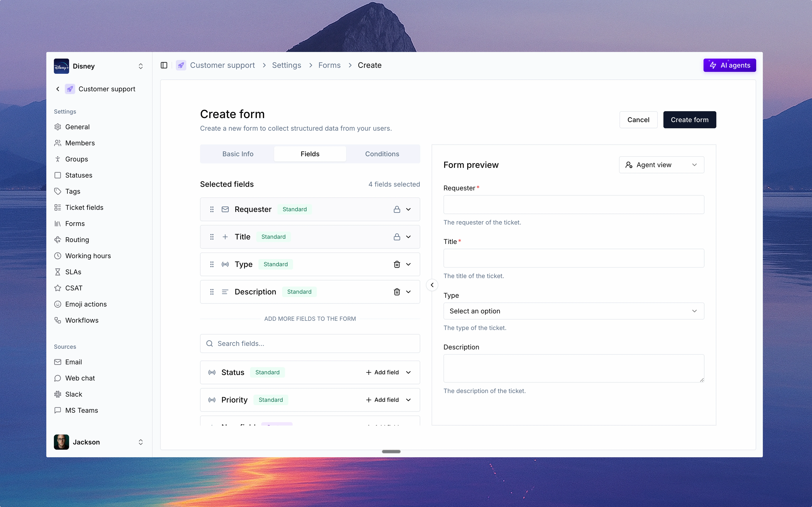The height and width of the screenshot is (507, 812).
Task: Click the Requester field lock icon
Action: tap(397, 209)
